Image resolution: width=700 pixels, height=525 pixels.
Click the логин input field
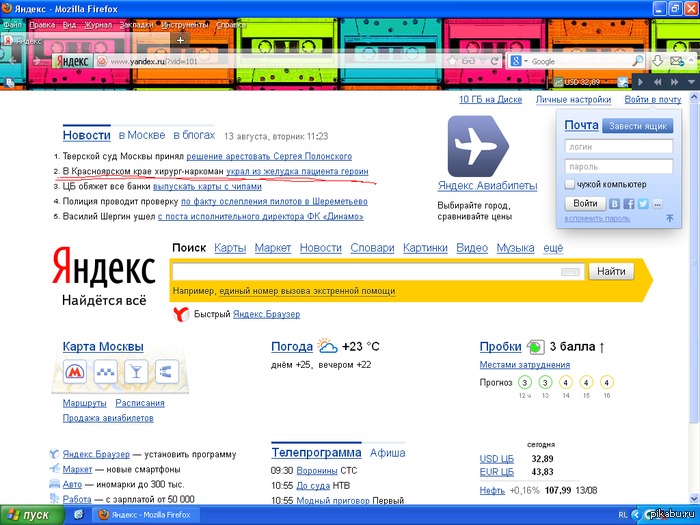pyautogui.click(x=619, y=146)
